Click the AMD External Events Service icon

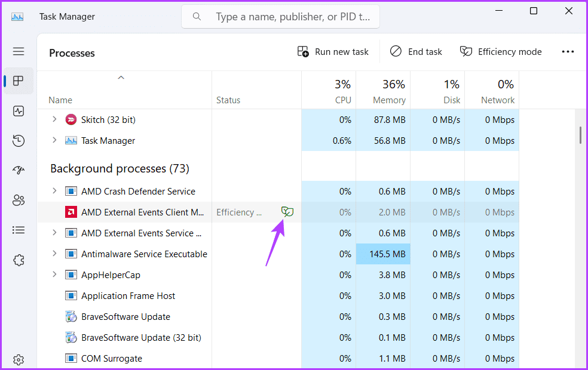[71, 233]
